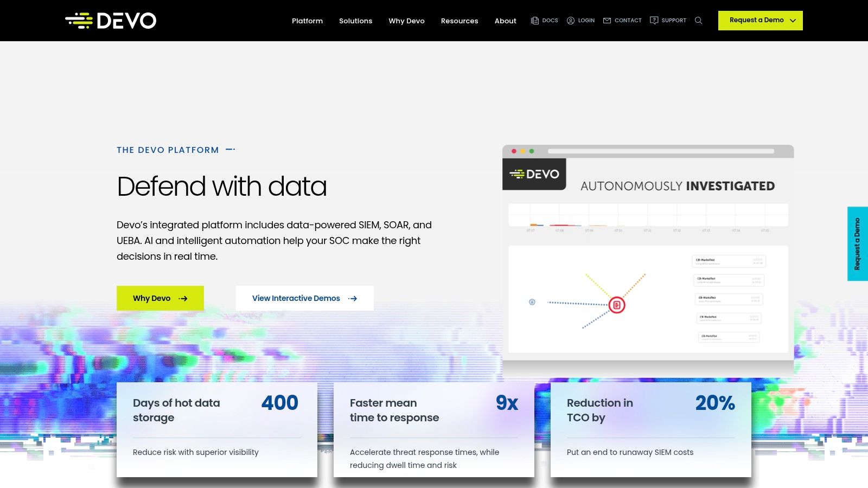The image size is (868, 488).
Task: Select the Faster mean time to response card
Action: (433, 429)
